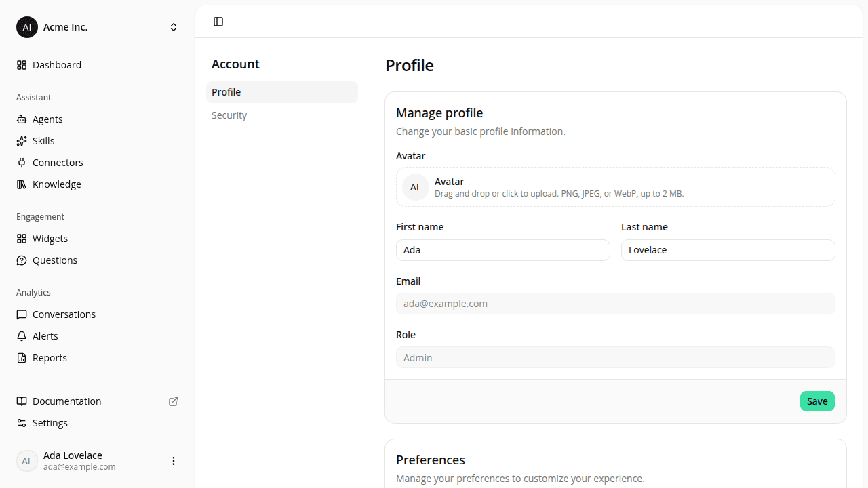The image size is (868, 488).
Task: Open Alerts under Analytics
Action: click(x=98, y=336)
